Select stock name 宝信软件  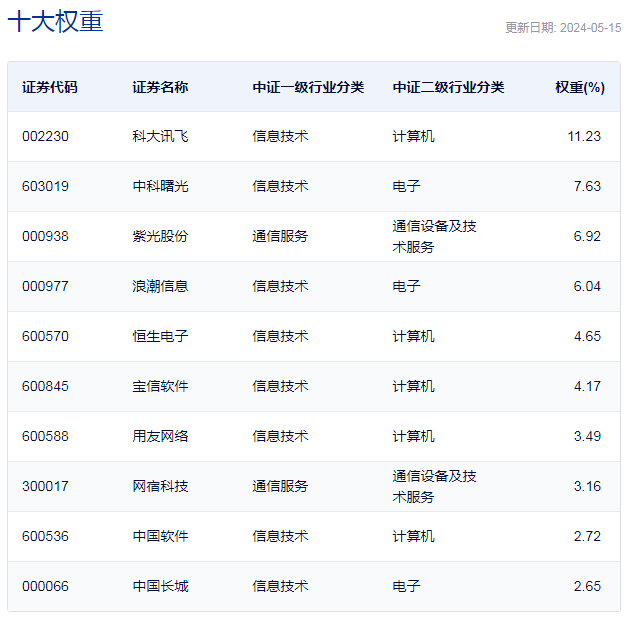point(160,386)
